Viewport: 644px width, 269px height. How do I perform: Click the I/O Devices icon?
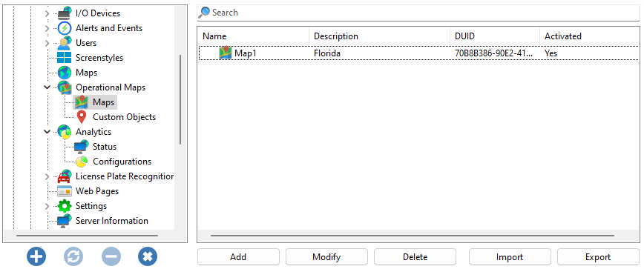(65, 13)
